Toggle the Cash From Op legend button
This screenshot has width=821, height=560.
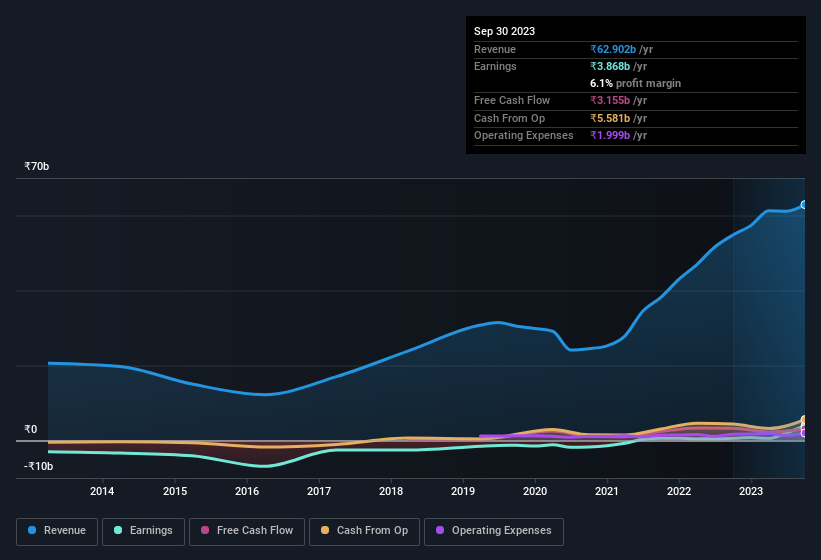(x=364, y=532)
